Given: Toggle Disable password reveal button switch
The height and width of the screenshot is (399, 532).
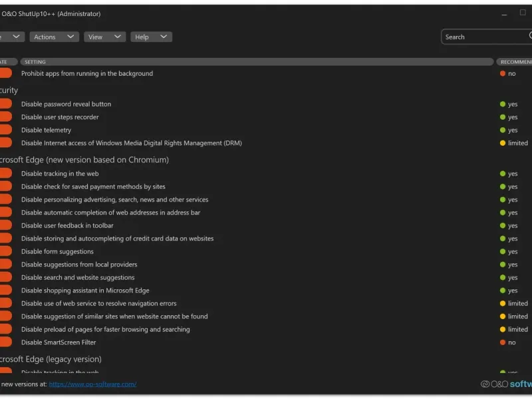Looking at the screenshot, I should pyautogui.click(x=6, y=104).
